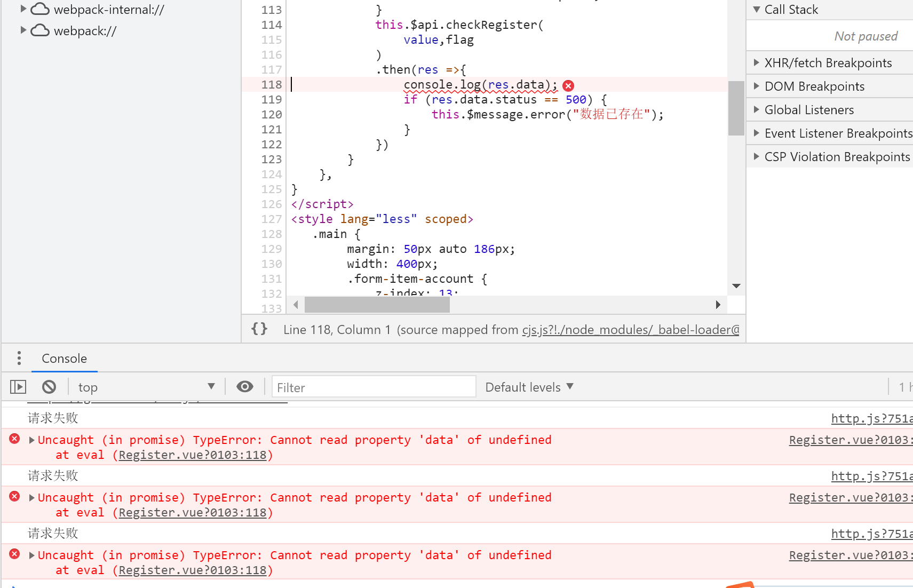
Task: Set breakpoint on line number 119
Action: (271, 99)
